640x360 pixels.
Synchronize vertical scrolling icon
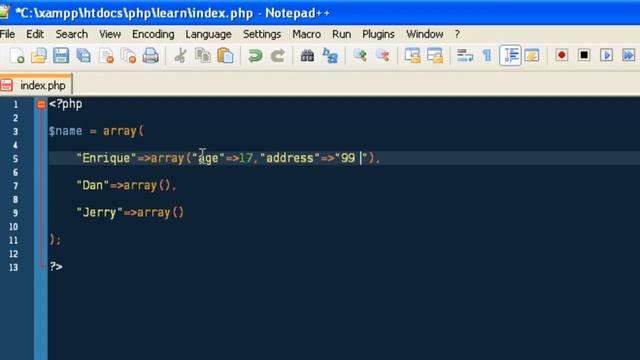coord(412,56)
